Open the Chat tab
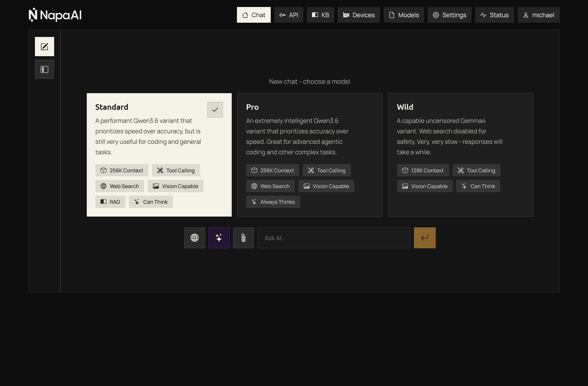Screen dimensions: 588x386 [x=254, y=15]
